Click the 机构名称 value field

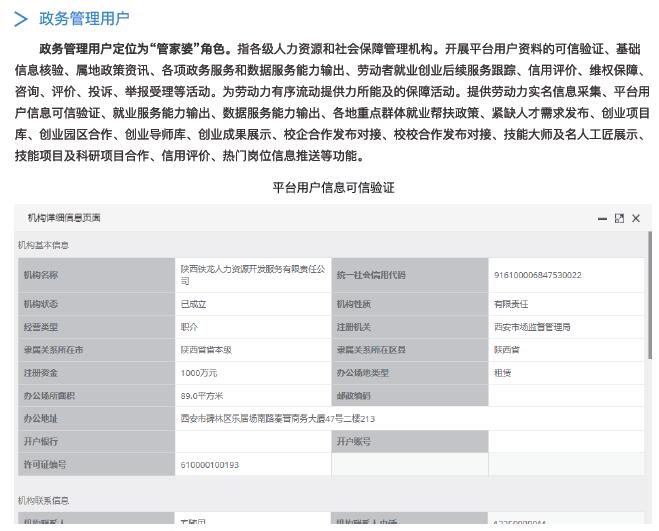pyautogui.click(x=253, y=275)
